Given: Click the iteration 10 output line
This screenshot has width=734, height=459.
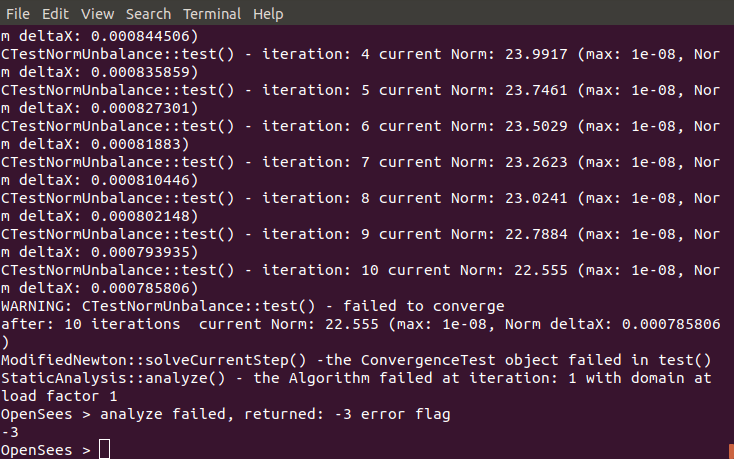Looking at the screenshot, I should [360, 270].
